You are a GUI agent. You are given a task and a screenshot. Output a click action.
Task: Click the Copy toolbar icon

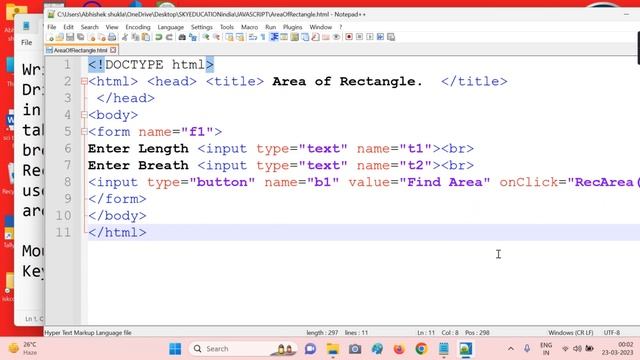(x=135, y=37)
